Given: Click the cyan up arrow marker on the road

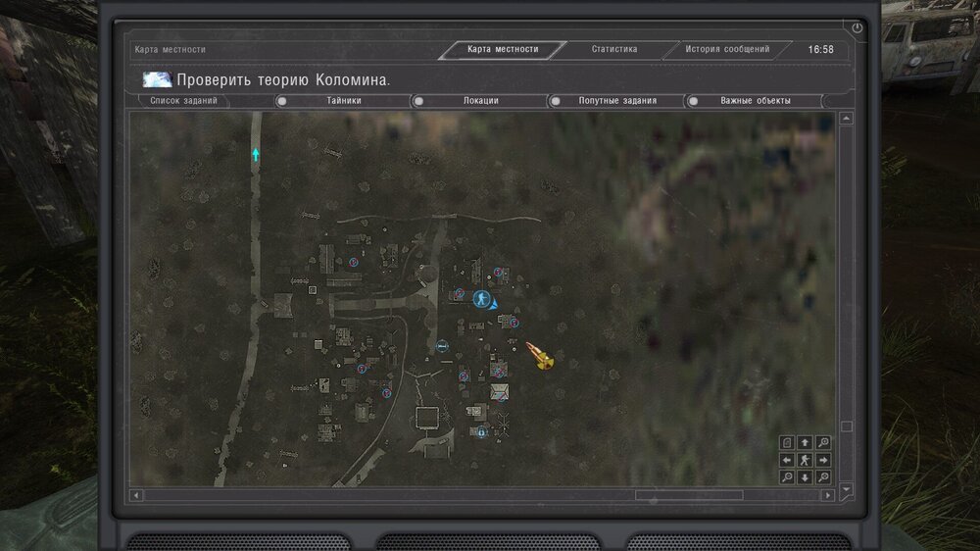Looking at the screenshot, I should 255,154.
